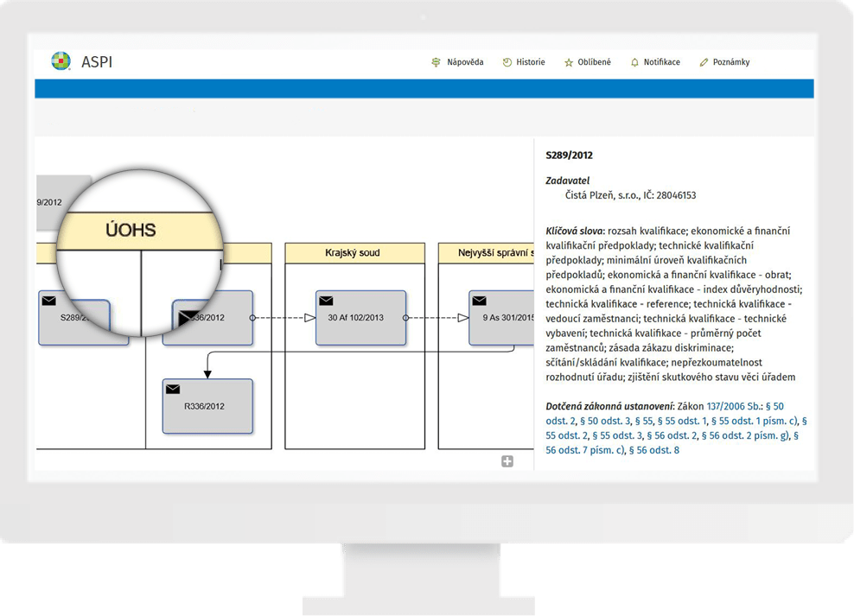This screenshot has height=616, width=854.
Task: Click the plus icon below the diagram
Action: click(x=507, y=461)
